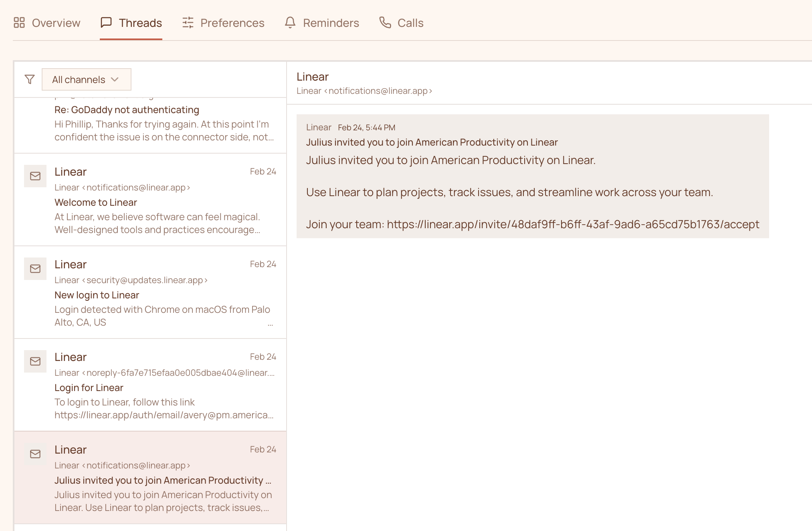The height and width of the screenshot is (531, 812).
Task: Click the envelope icon on Welcome to Linear thread
Action: click(35, 176)
